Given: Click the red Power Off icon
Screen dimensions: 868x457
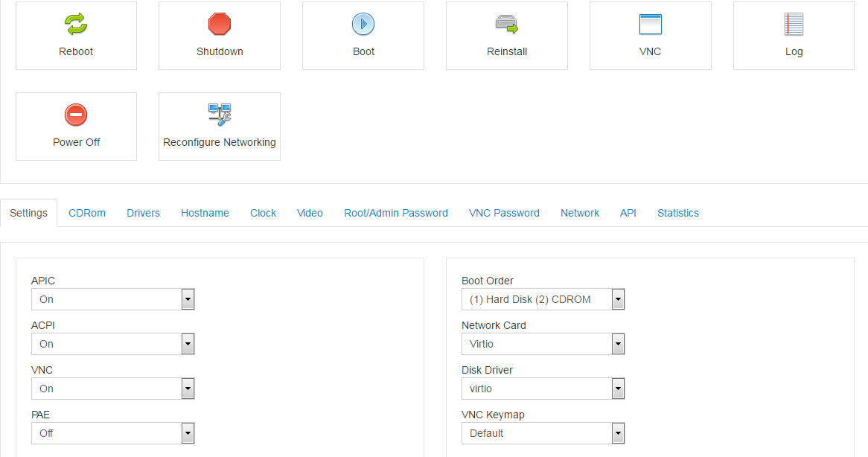Looking at the screenshot, I should coord(76,115).
